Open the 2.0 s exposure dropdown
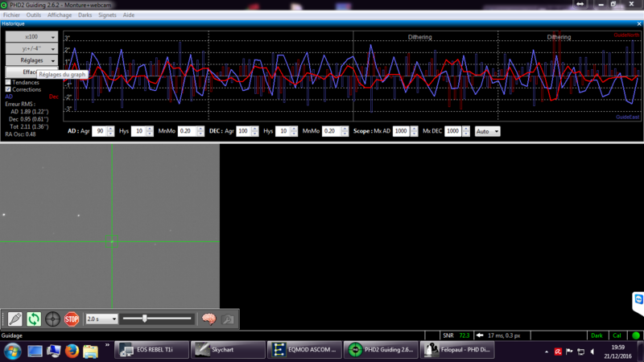 pyautogui.click(x=101, y=319)
